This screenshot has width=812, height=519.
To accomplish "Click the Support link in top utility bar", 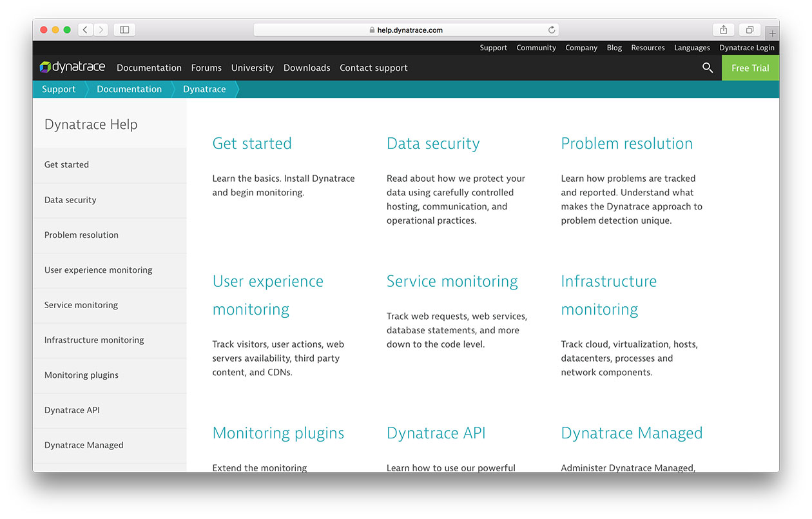I will 494,48.
